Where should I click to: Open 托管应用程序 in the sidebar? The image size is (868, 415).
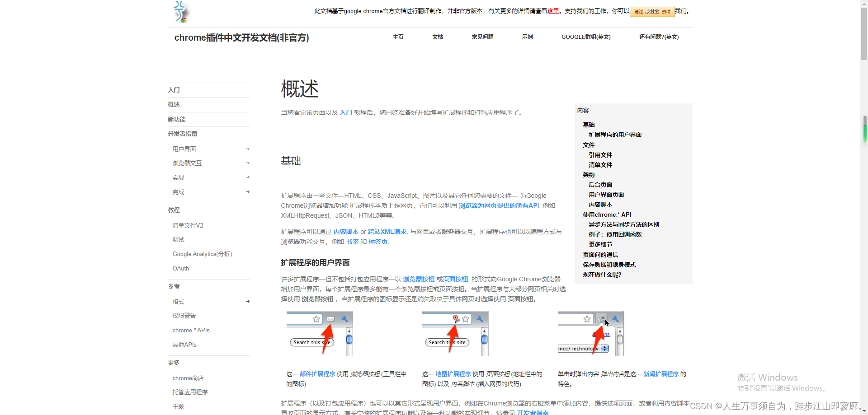pos(190,392)
